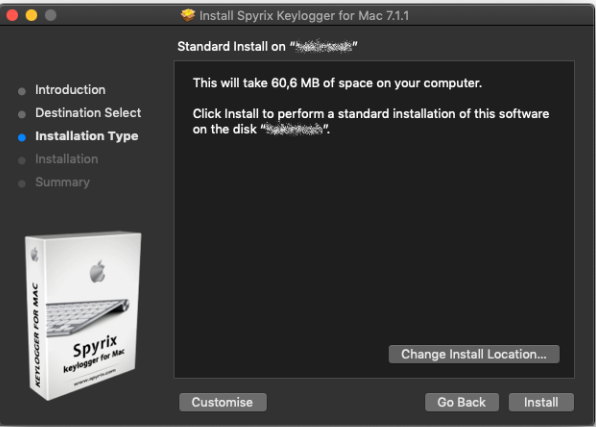The height and width of the screenshot is (427, 596).
Task: Click the "Click Install to perform" paragraph
Action: pos(371,121)
